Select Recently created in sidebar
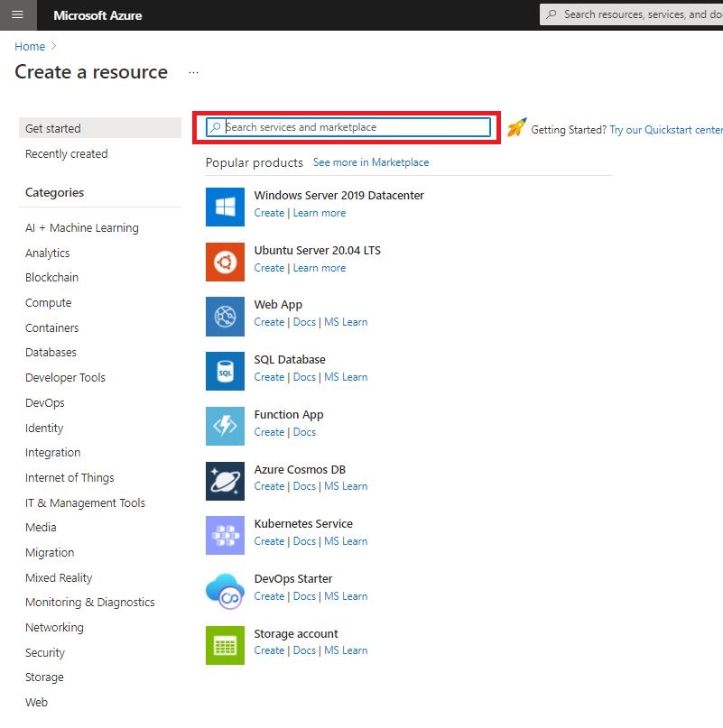723x728 pixels. (67, 153)
